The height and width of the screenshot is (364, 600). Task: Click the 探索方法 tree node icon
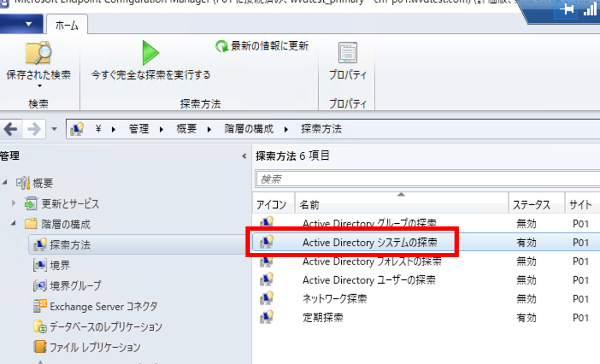tap(40, 244)
